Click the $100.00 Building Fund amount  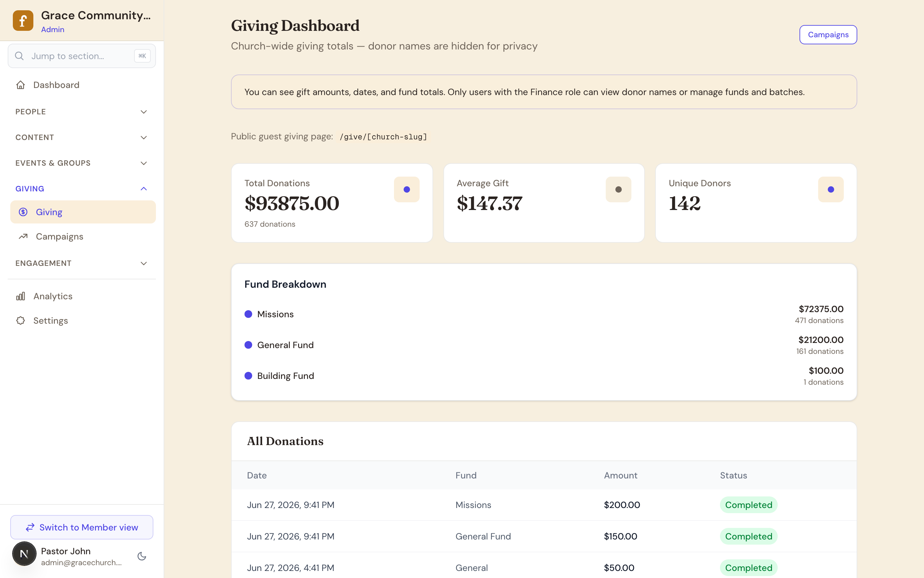click(826, 371)
